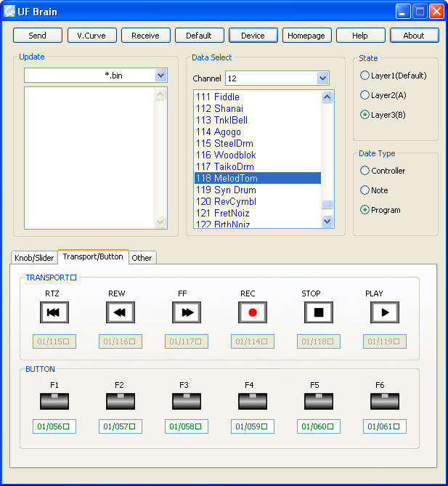Click the program list scrollbar thumb

tap(327, 204)
